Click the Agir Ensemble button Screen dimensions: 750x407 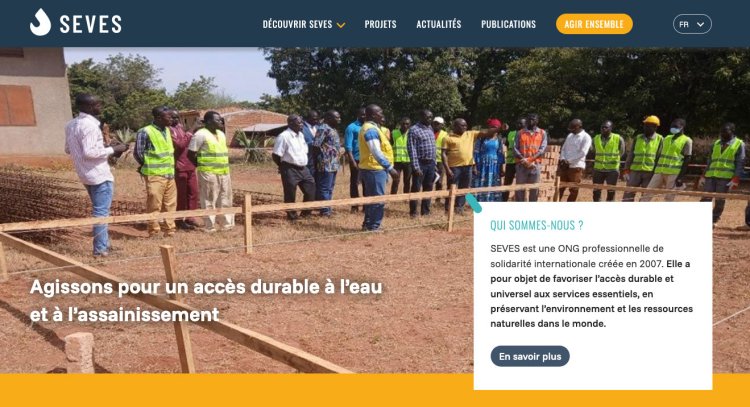pos(594,24)
